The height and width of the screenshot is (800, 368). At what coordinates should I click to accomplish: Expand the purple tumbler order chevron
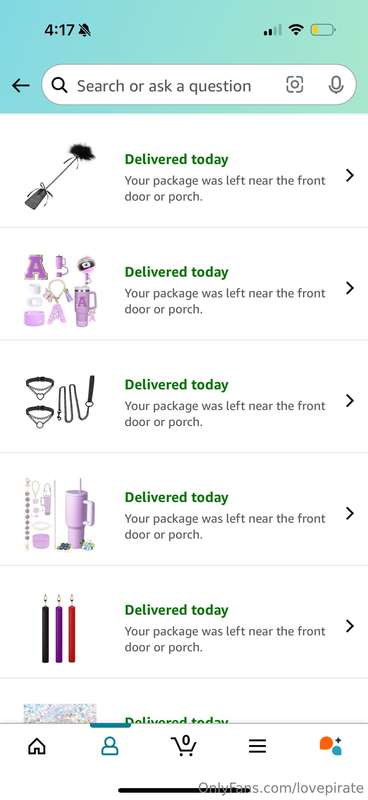[x=350, y=513]
